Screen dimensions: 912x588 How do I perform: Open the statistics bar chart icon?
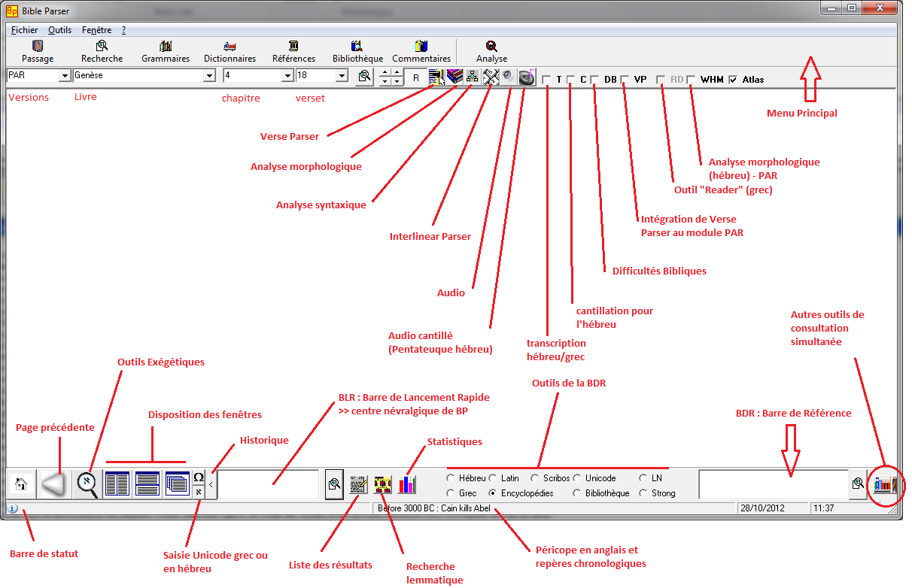[407, 485]
